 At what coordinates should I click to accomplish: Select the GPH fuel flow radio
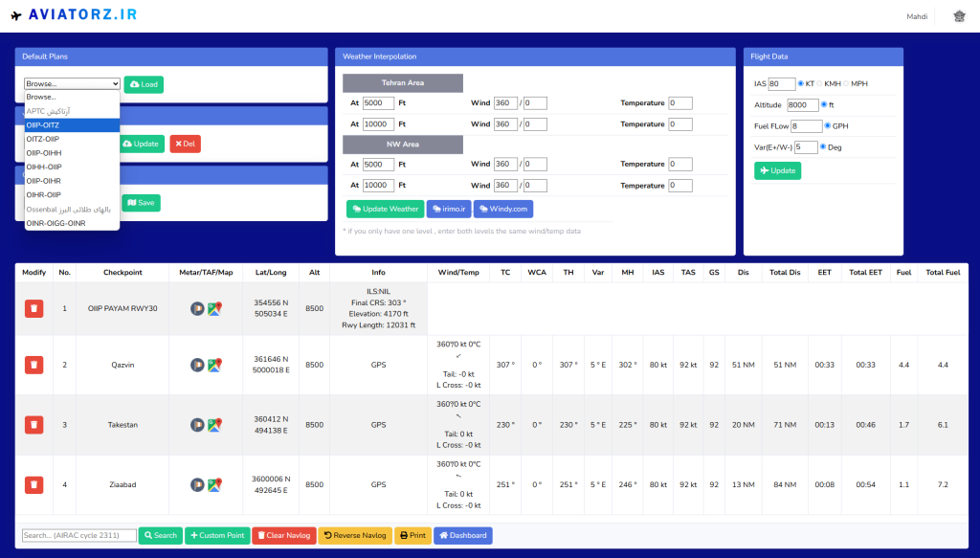(x=828, y=125)
